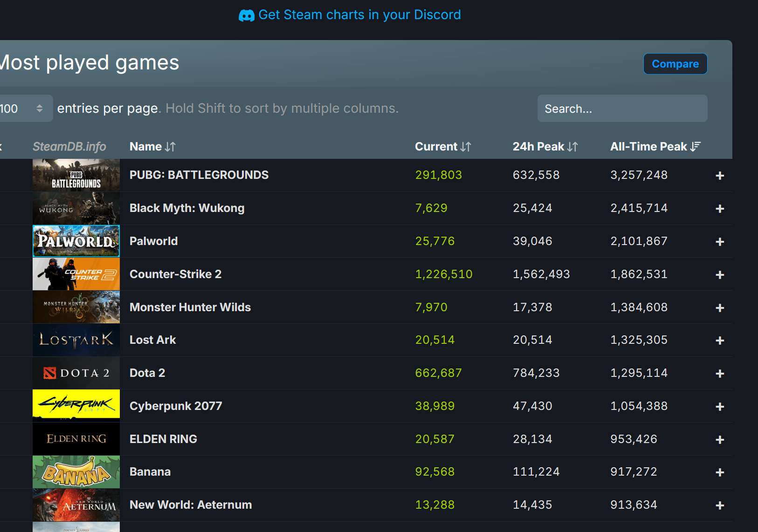Open ELDEN RING game thumbnail
The image size is (758, 532).
pyautogui.click(x=76, y=439)
